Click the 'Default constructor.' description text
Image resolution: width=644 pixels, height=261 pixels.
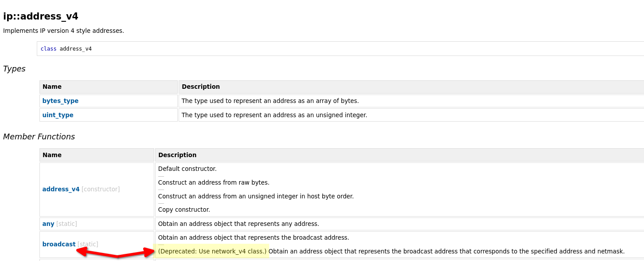pyautogui.click(x=187, y=169)
